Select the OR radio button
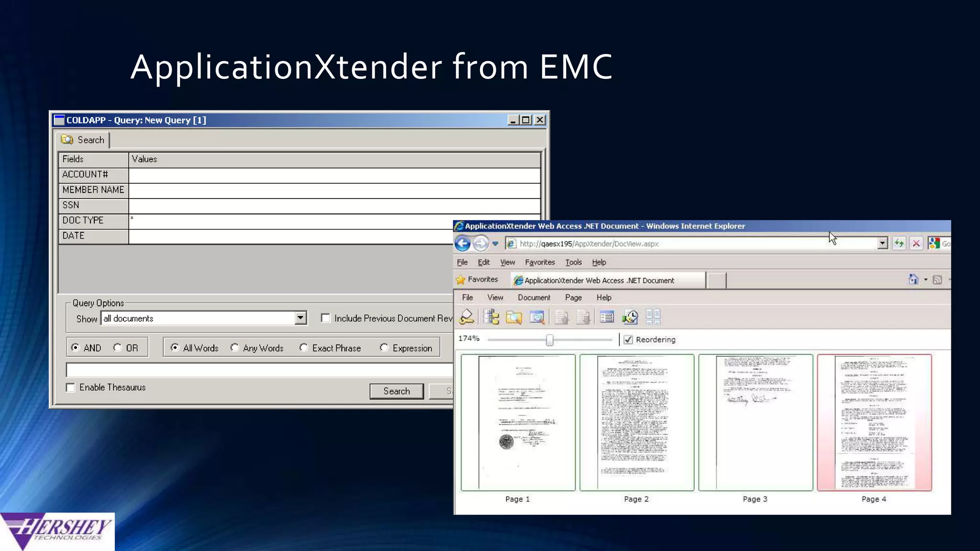The height and width of the screenshot is (551, 980). point(118,348)
